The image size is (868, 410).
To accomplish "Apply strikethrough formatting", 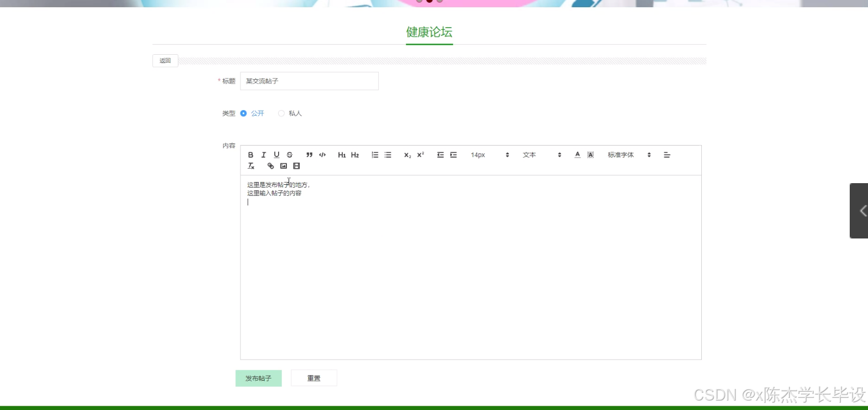I will coord(289,154).
